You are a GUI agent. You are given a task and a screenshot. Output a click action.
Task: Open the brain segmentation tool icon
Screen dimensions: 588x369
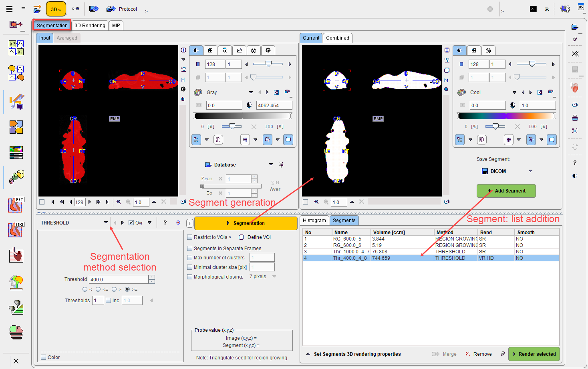[x=16, y=282]
